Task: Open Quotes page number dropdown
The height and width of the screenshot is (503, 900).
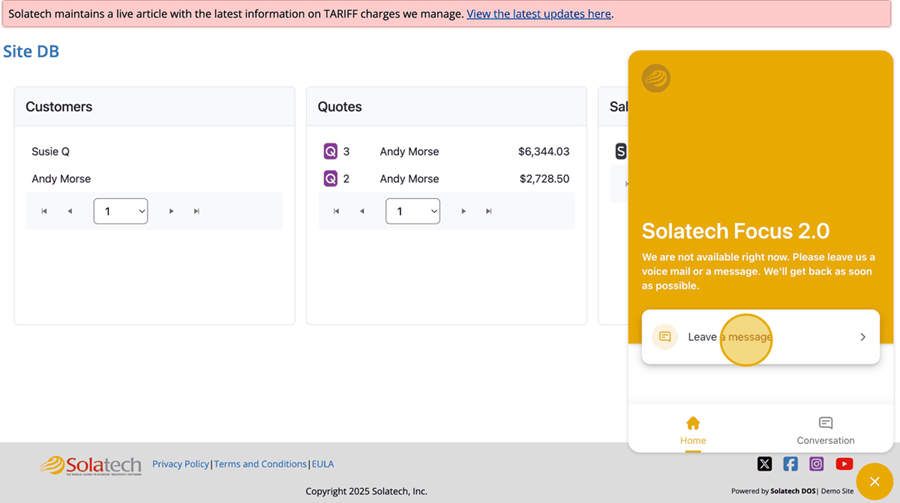Action: tap(413, 211)
